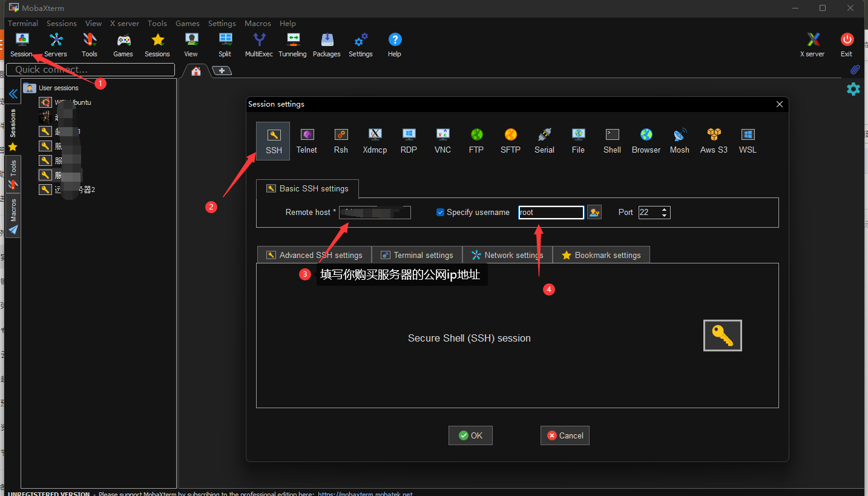This screenshot has width=868, height=496.
Task: Open the Tools vertical side tab
Action: [13, 174]
